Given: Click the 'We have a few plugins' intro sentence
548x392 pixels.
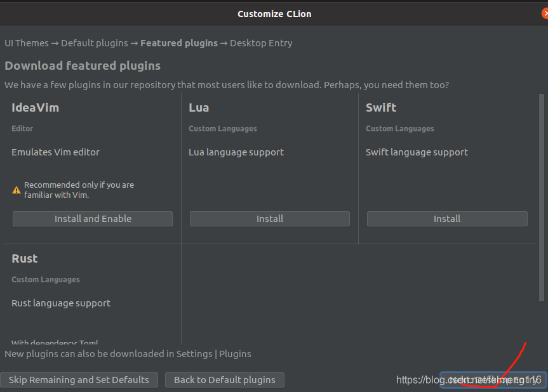Looking at the screenshot, I should pyautogui.click(x=227, y=85).
